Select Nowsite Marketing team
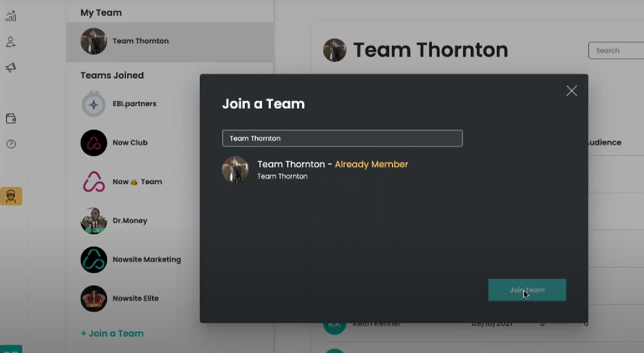This screenshot has height=353, width=644. 147,260
